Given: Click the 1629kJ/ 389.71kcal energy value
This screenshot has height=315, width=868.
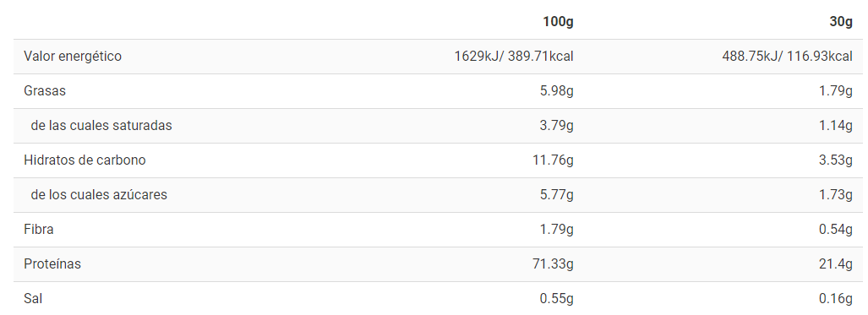Looking at the screenshot, I should point(514,57).
